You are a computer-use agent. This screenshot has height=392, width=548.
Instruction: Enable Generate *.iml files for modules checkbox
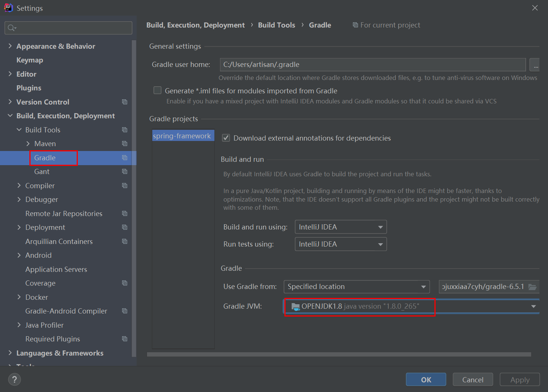[x=157, y=90]
